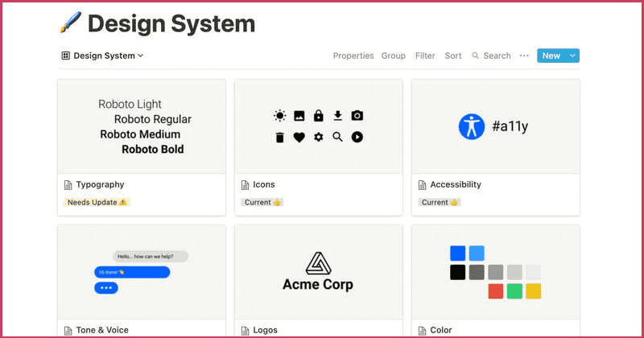Open the Logos card title

[x=265, y=330]
